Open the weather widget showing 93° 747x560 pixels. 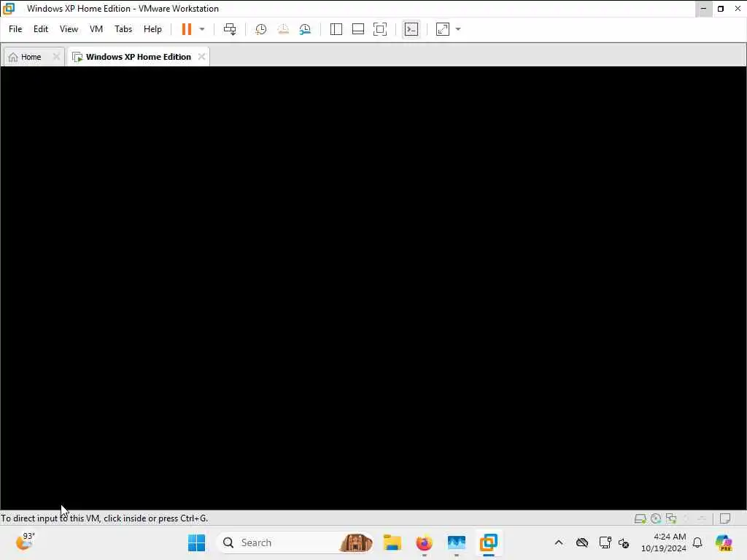click(25, 542)
